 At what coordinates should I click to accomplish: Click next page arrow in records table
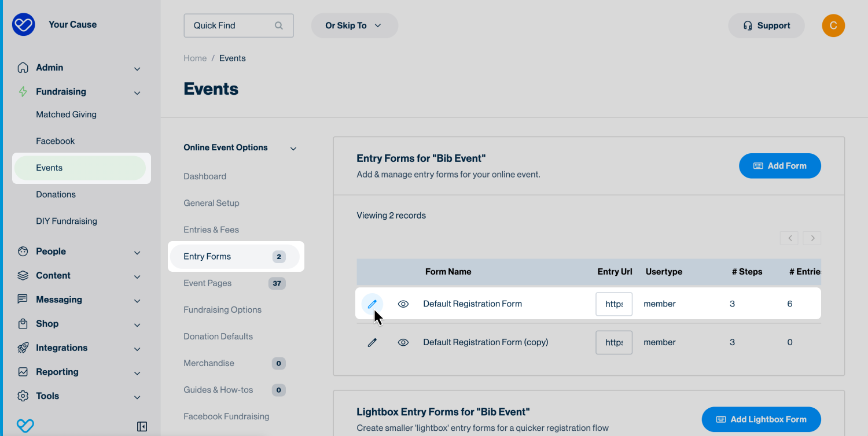point(812,238)
